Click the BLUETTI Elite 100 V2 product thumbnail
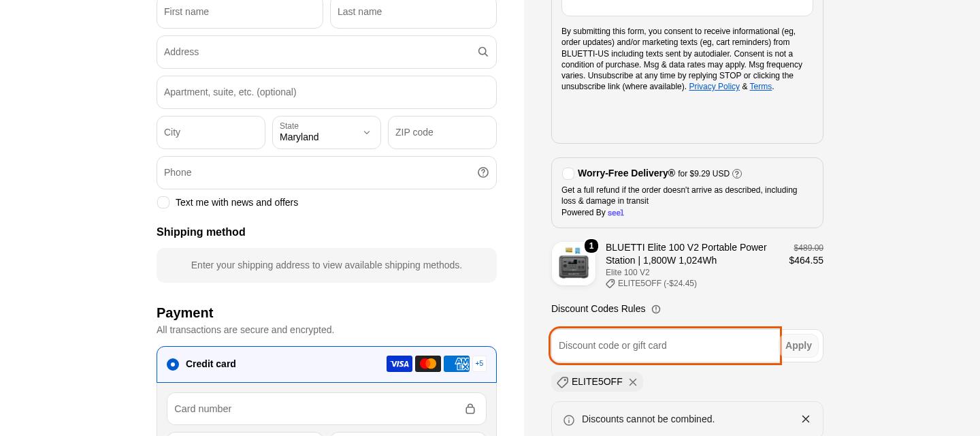Viewport: 980px width, 436px height. (574, 264)
